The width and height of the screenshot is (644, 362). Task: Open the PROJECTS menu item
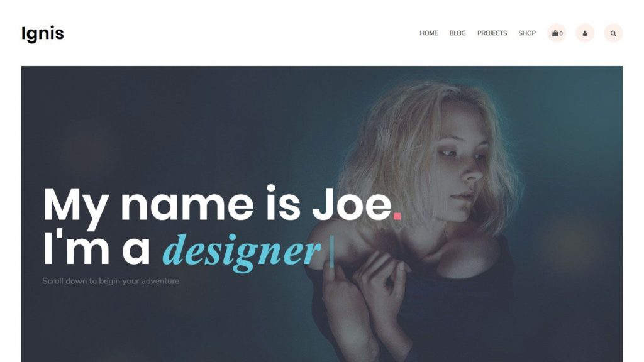point(492,33)
